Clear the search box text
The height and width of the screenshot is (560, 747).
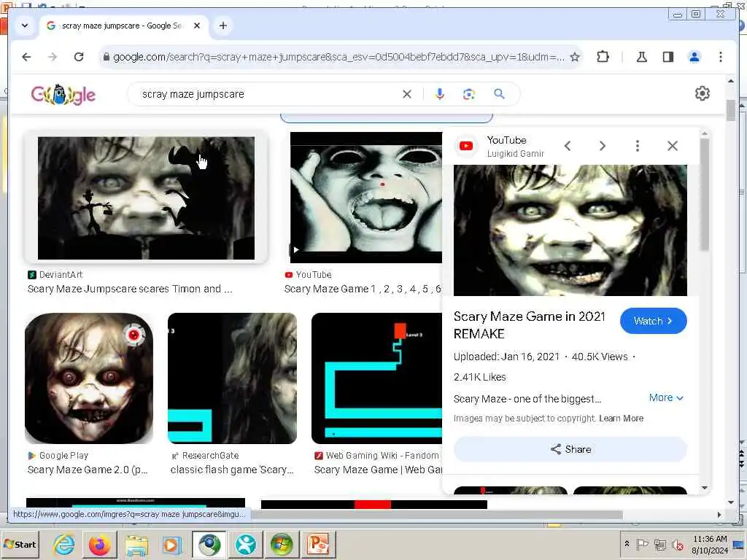click(407, 94)
